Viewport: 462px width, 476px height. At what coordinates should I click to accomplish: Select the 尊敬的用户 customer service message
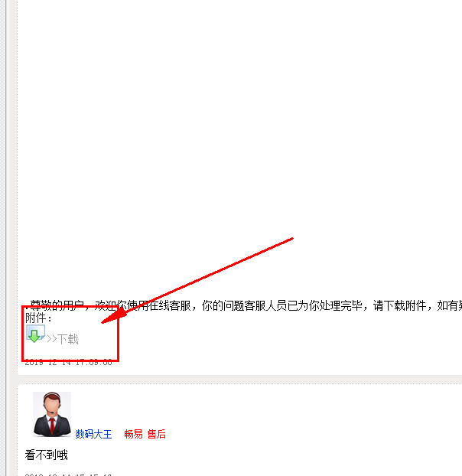click(x=243, y=305)
